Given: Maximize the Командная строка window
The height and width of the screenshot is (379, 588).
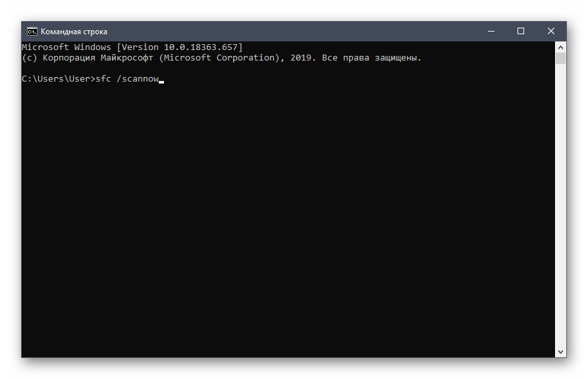Looking at the screenshot, I should point(521,31).
